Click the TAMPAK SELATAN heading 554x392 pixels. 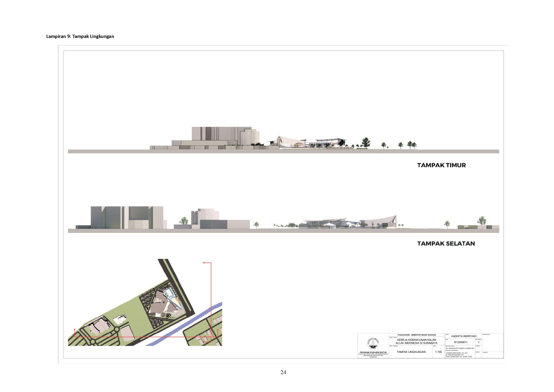pos(446,243)
